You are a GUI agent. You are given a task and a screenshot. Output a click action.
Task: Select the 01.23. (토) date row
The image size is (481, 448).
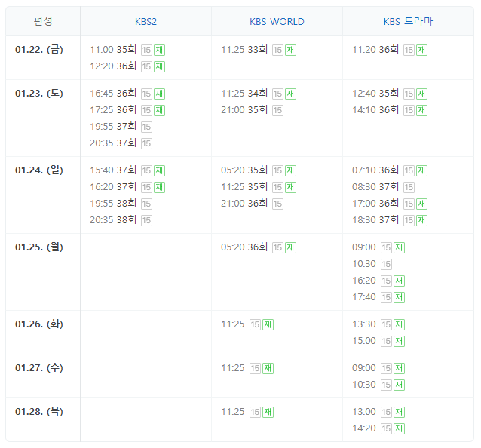pyautogui.click(x=39, y=93)
